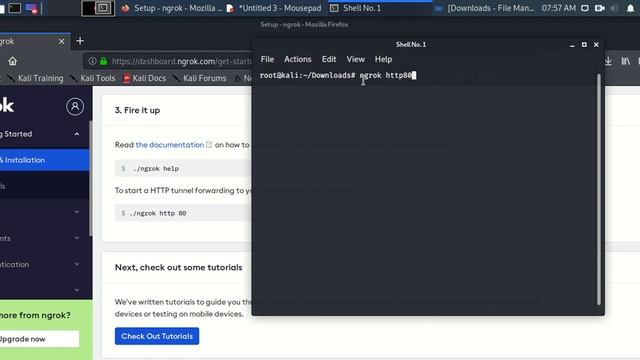
Task: Click the display icon in system panel
Action: [584, 8]
